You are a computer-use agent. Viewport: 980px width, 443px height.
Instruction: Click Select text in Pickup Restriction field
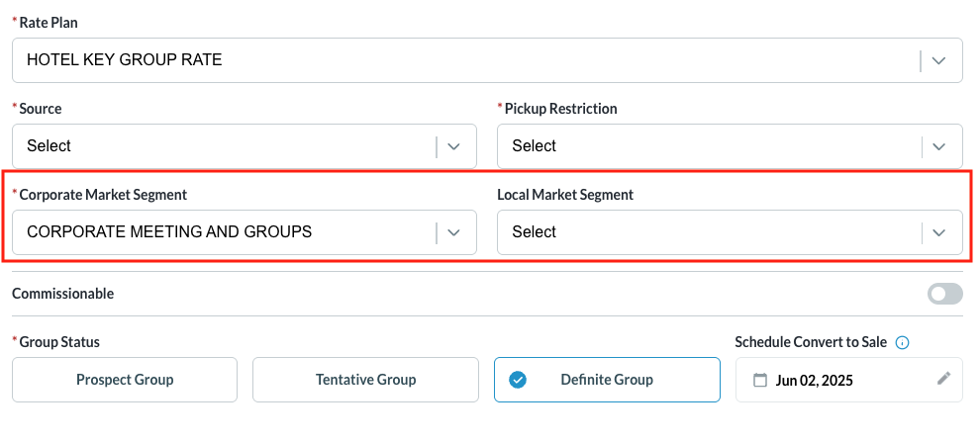(535, 146)
